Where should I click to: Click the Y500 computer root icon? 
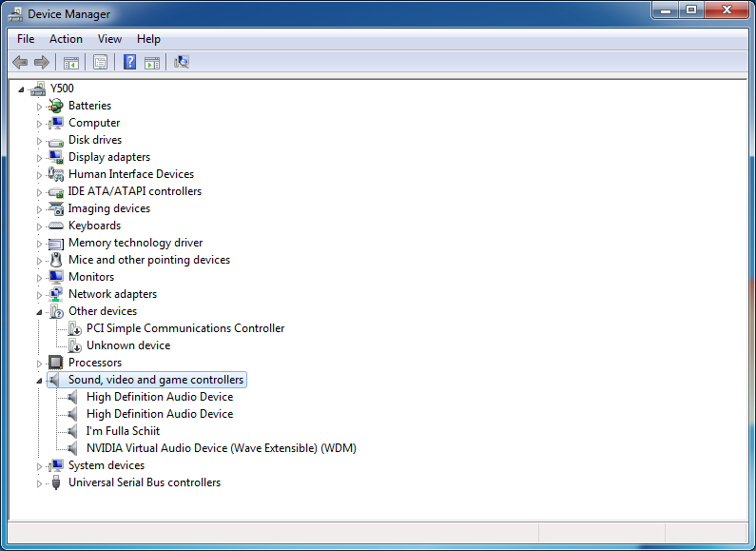coord(38,89)
